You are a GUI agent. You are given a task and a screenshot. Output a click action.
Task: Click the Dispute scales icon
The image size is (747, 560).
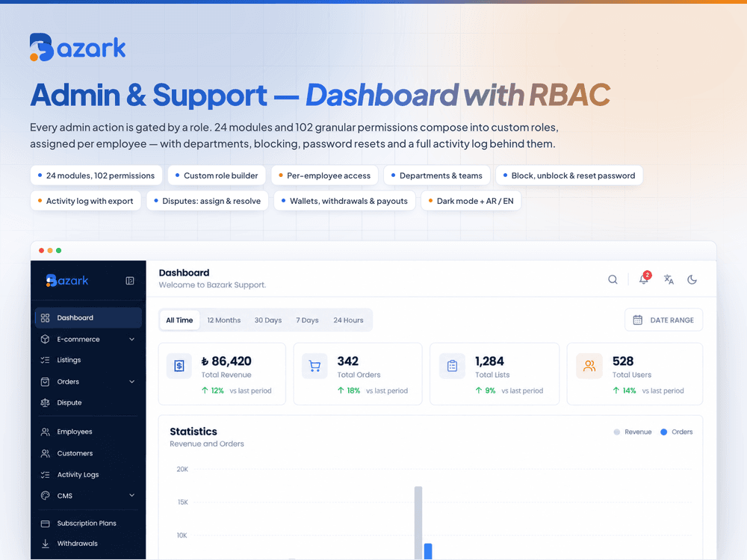pos(46,403)
